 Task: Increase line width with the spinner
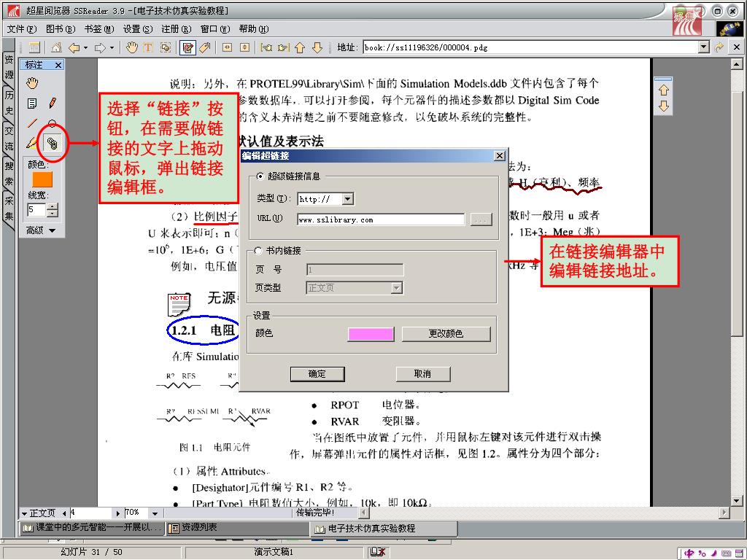coord(53,206)
